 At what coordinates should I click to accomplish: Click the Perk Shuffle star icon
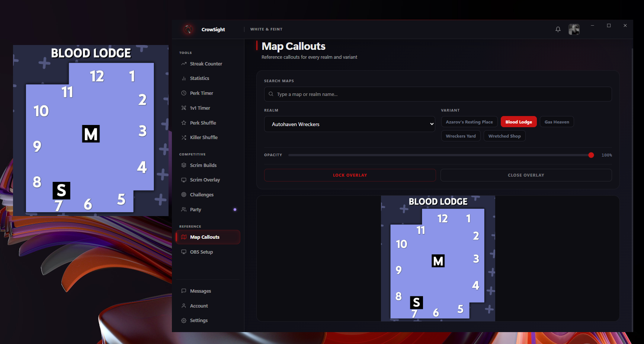(184, 123)
